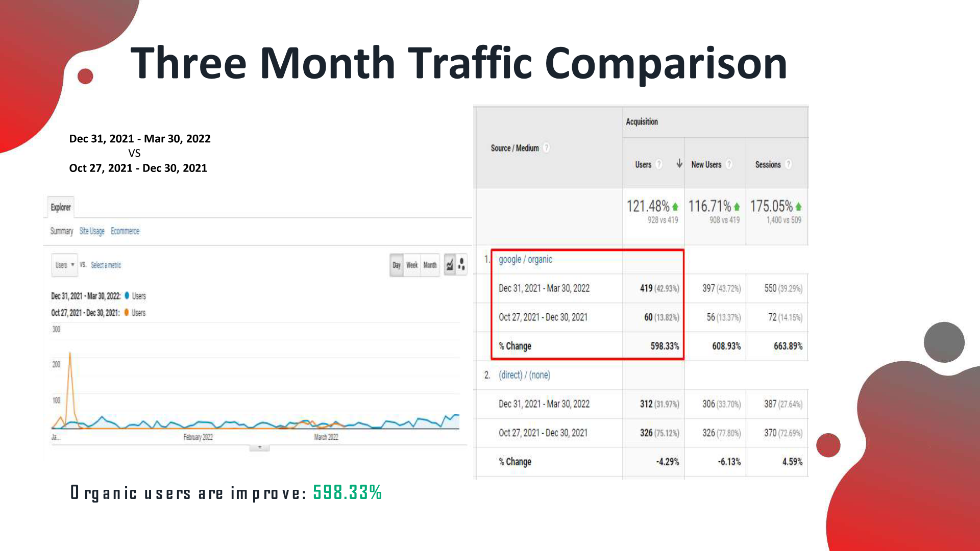980x551 pixels.
Task: Open the Source / Medium help icon
Action: click(546, 148)
